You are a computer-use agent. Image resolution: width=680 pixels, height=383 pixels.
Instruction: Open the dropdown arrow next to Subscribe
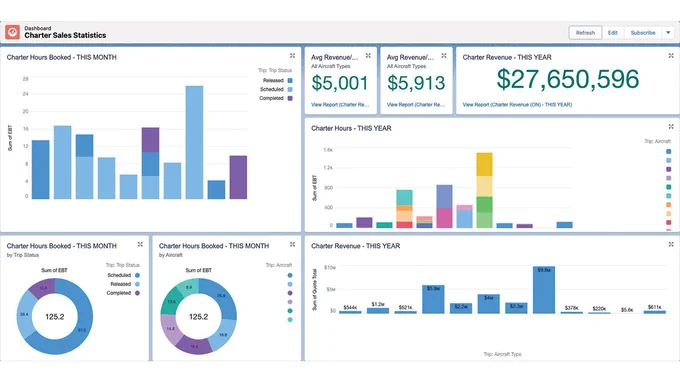(x=668, y=33)
